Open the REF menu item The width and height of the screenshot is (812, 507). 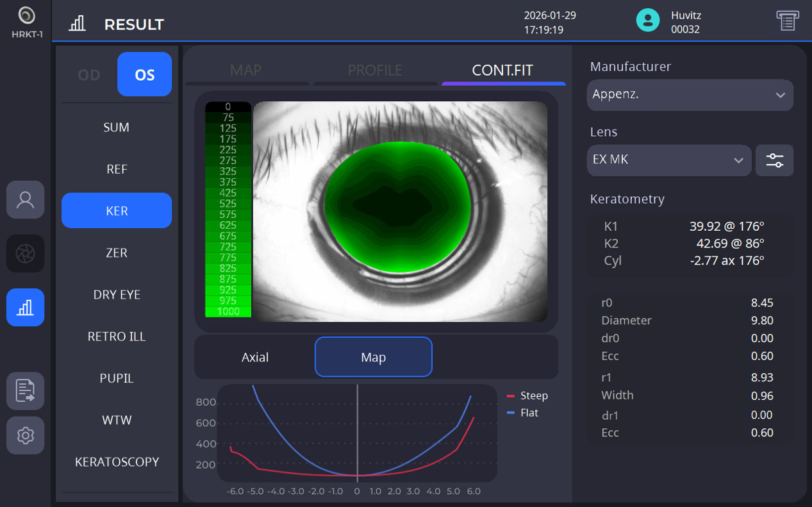117,169
